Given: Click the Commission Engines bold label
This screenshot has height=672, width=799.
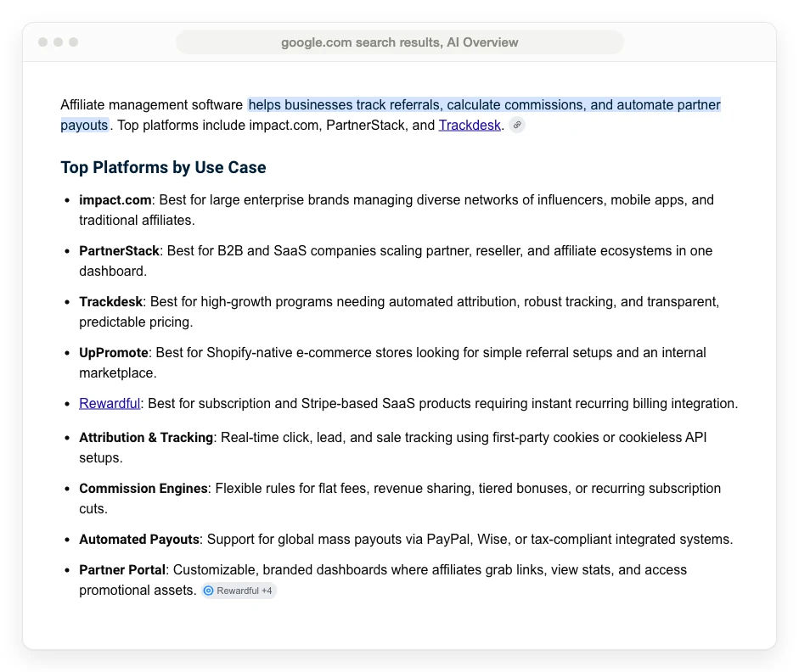Looking at the screenshot, I should [143, 489].
